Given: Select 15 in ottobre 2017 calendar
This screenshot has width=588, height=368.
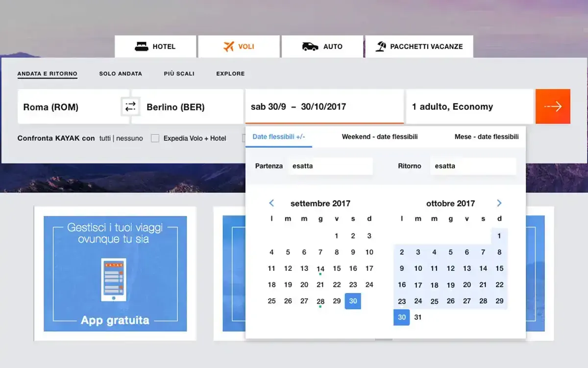Looking at the screenshot, I should (499, 268).
